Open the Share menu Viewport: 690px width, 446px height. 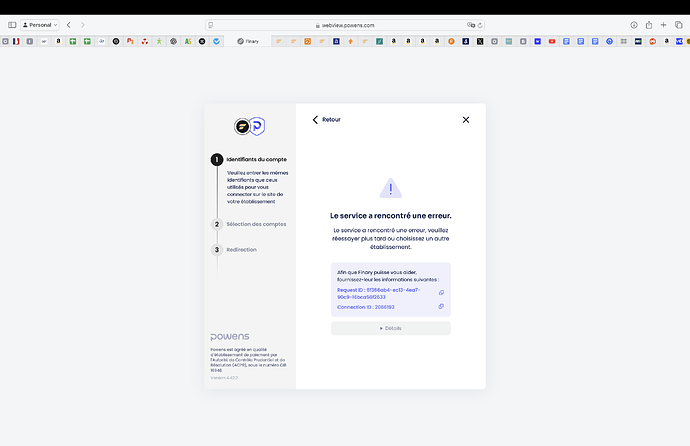649,25
